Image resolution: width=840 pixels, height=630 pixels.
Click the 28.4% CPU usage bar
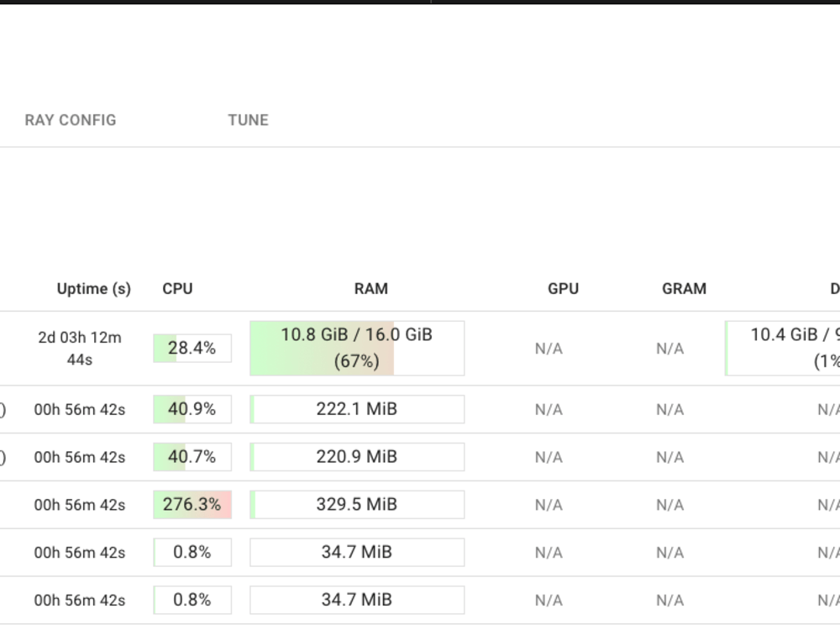click(192, 349)
